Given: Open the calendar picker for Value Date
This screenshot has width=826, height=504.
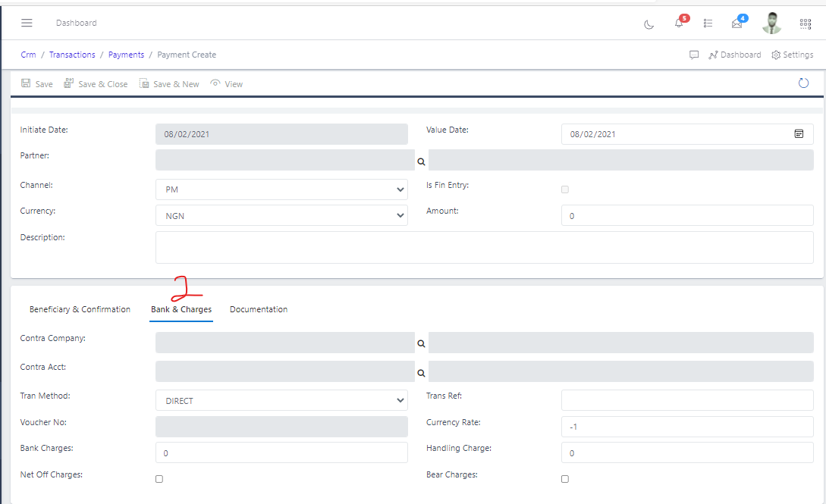Looking at the screenshot, I should (799, 133).
